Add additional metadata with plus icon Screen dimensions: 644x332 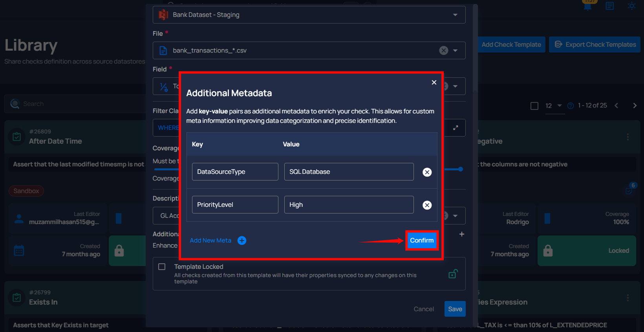click(462, 234)
